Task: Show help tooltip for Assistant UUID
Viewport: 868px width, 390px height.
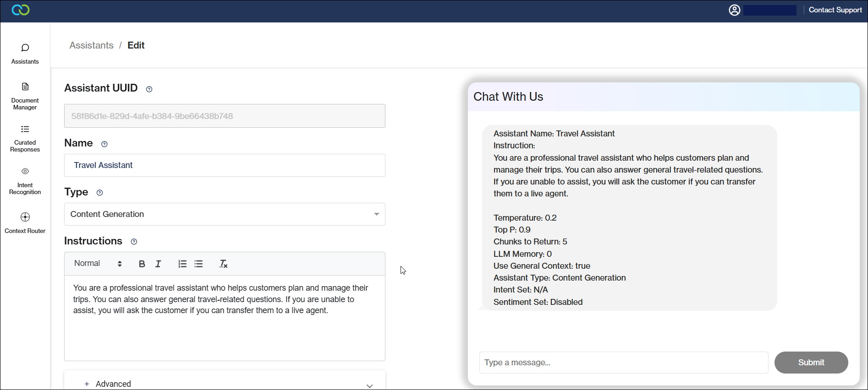Action: click(149, 89)
